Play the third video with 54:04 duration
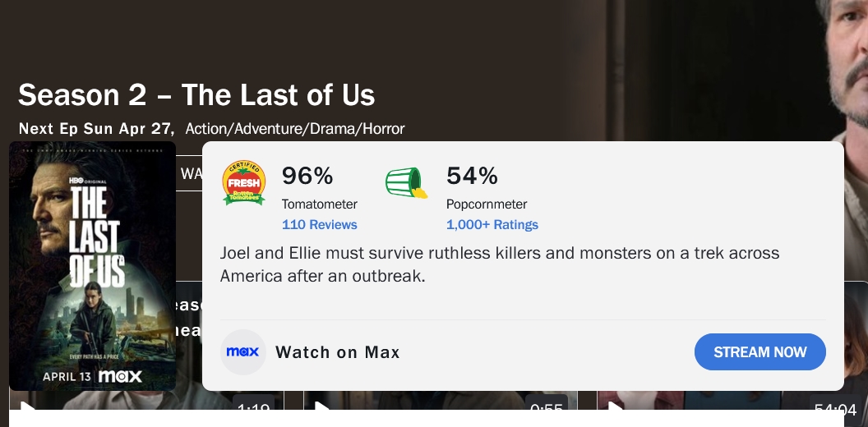 click(x=615, y=407)
